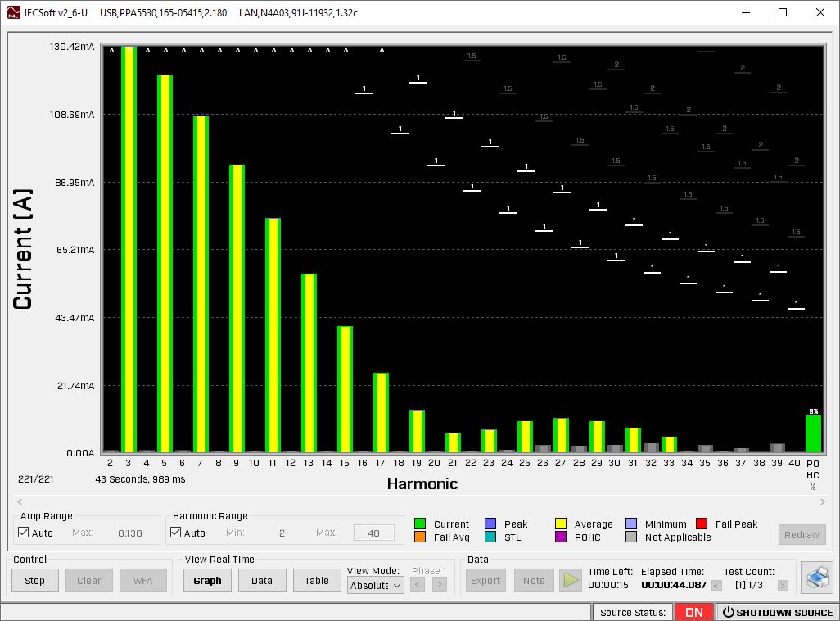Click the yellow Average legend swatch

click(562, 524)
